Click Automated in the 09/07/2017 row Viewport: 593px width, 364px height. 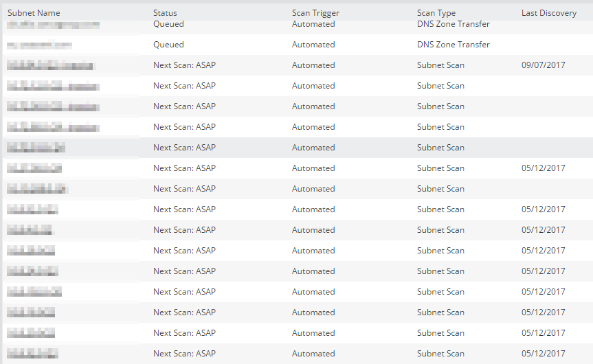coord(313,65)
